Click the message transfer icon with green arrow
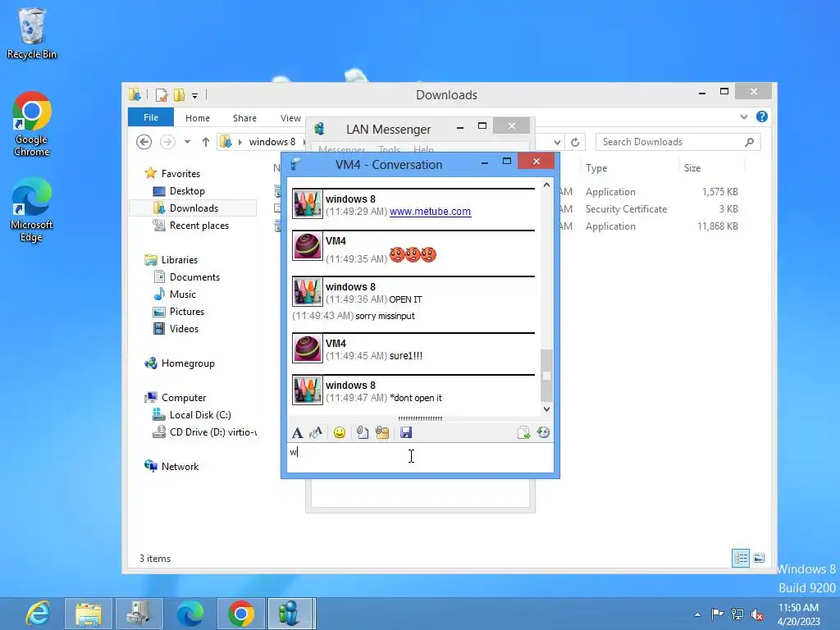 click(523, 432)
